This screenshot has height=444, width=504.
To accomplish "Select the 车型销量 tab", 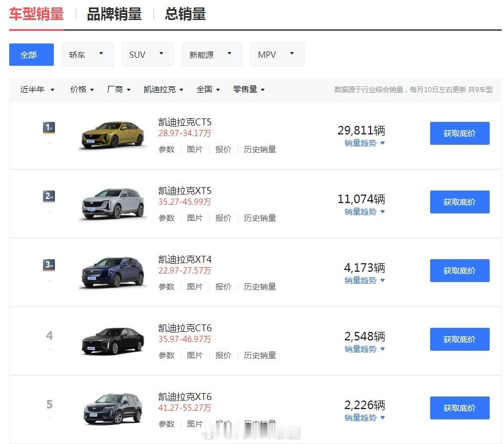I will click(x=36, y=14).
